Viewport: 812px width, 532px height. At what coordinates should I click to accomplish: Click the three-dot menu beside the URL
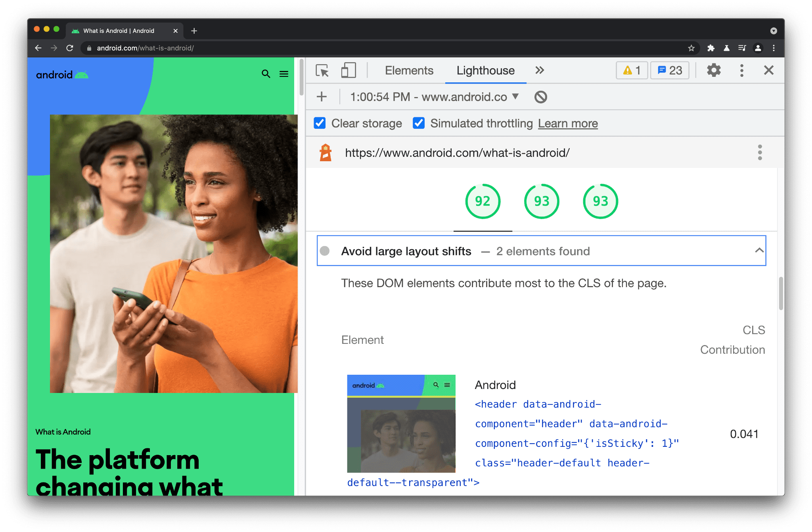pos(760,153)
